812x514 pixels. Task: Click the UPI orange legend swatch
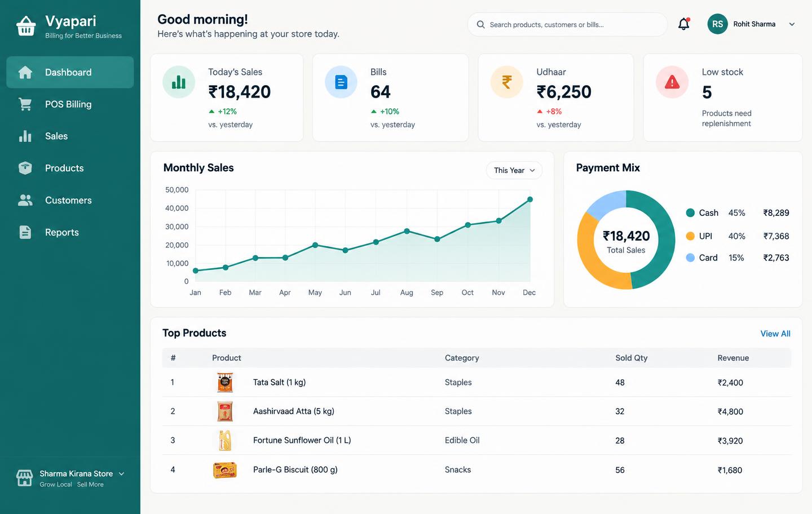(x=690, y=236)
